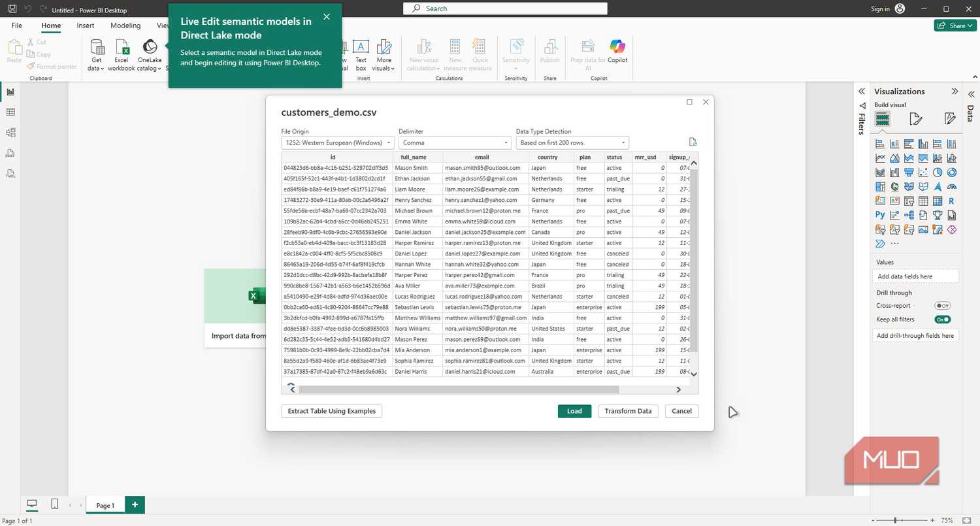Select the Line chart visual
The image size is (980, 526).
point(880,158)
